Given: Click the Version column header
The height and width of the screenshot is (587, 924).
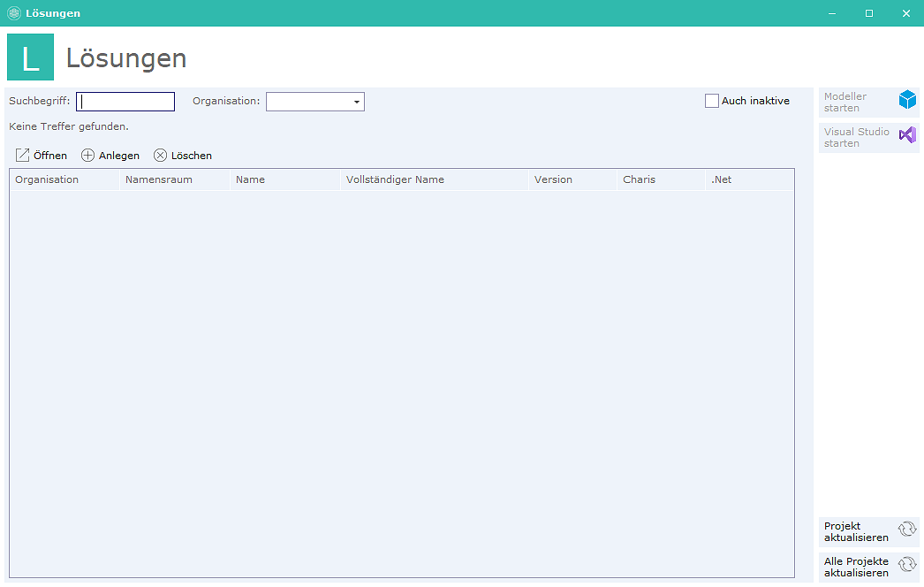Looking at the screenshot, I should tap(572, 179).
